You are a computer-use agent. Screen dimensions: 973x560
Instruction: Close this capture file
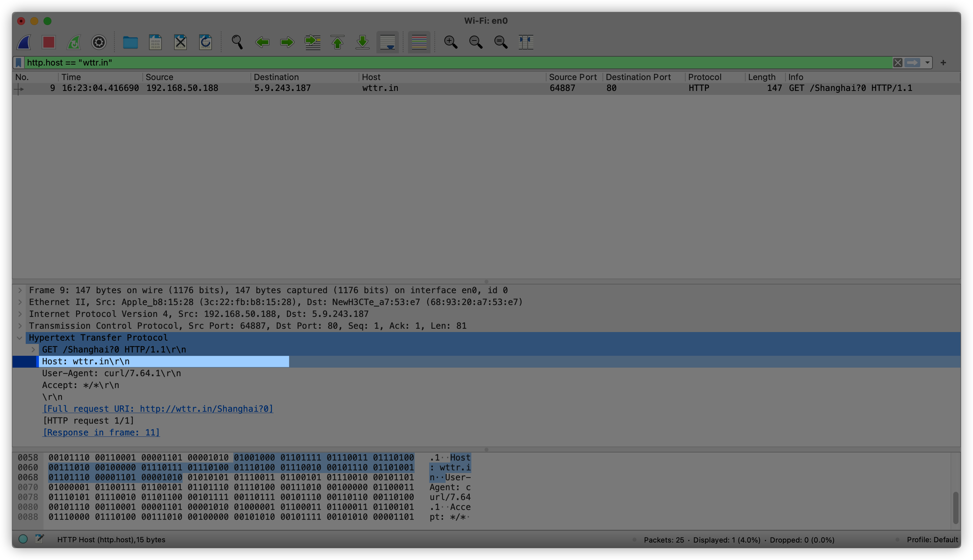180,42
